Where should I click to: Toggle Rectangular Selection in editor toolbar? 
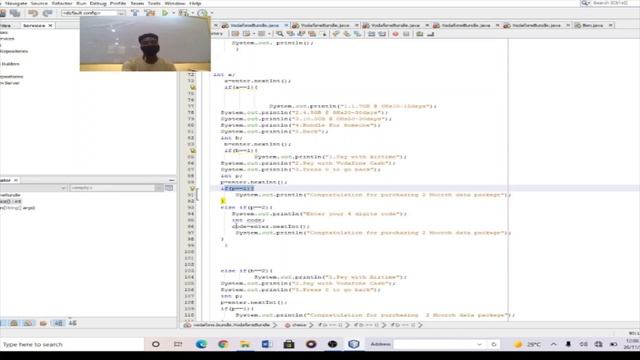click(x=323, y=34)
